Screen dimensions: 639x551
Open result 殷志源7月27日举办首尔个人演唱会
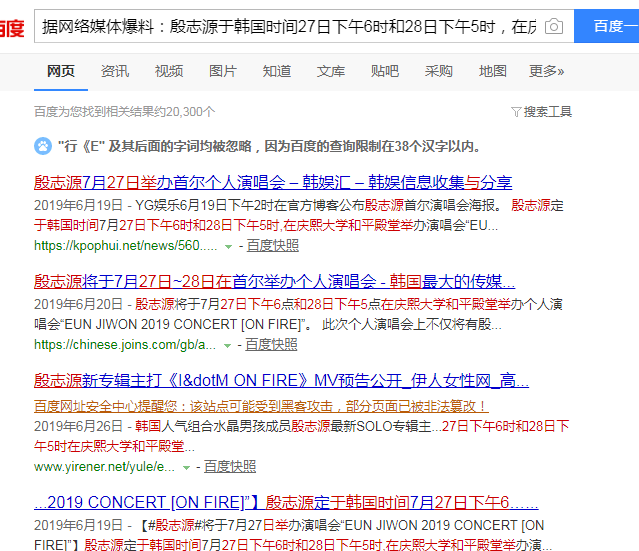[273, 182]
